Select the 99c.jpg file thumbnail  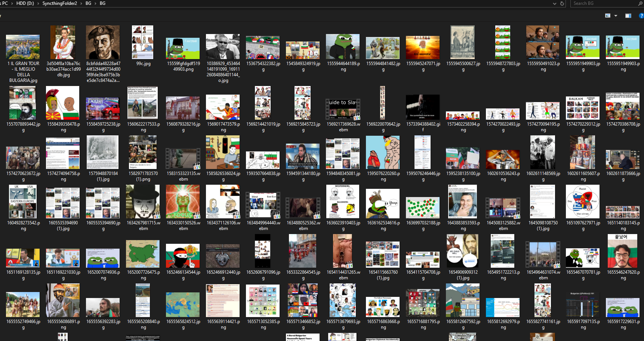click(x=143, y=42)
